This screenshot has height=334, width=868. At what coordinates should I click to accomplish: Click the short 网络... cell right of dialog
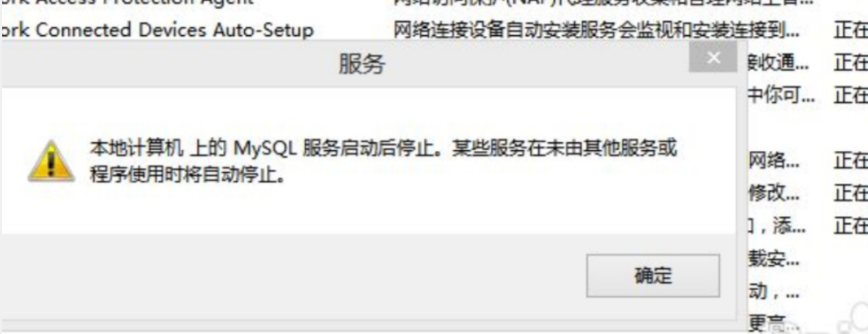point(774,161)
